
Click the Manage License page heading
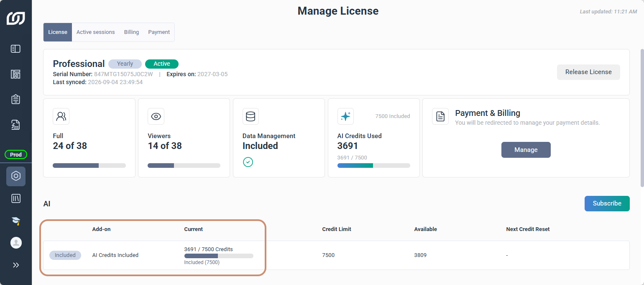(x=338, y=11)
